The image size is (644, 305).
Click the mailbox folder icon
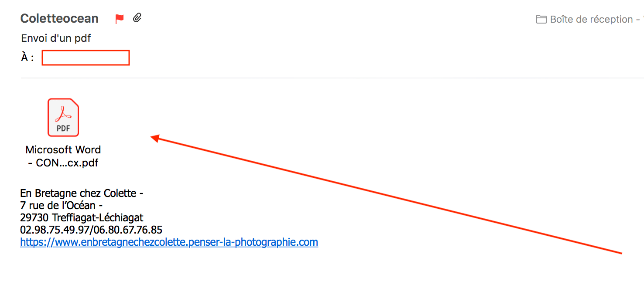(541, 19)
